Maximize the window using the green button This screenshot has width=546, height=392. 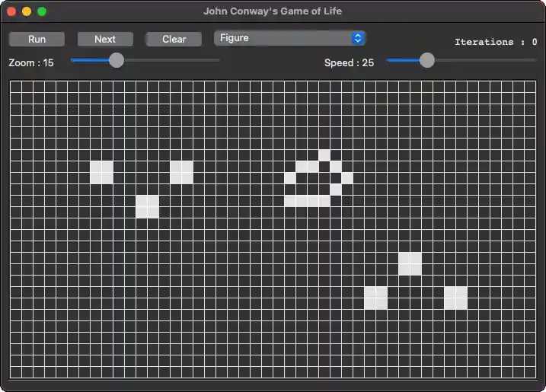pos(42,11)
